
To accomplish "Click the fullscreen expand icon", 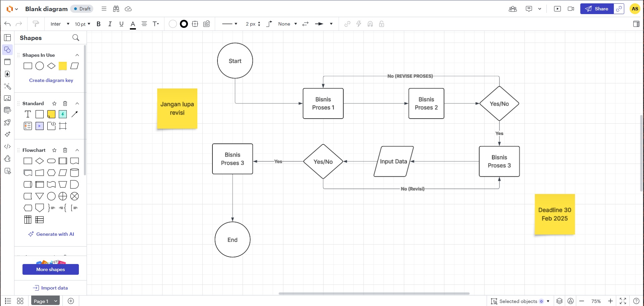I will pos(623,301).
